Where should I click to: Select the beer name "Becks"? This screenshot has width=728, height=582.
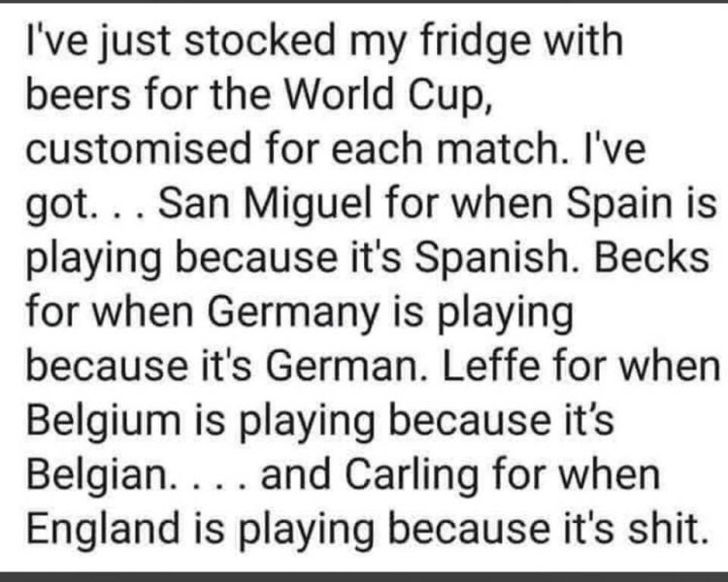pyautogui.click(x=652, y=258)
